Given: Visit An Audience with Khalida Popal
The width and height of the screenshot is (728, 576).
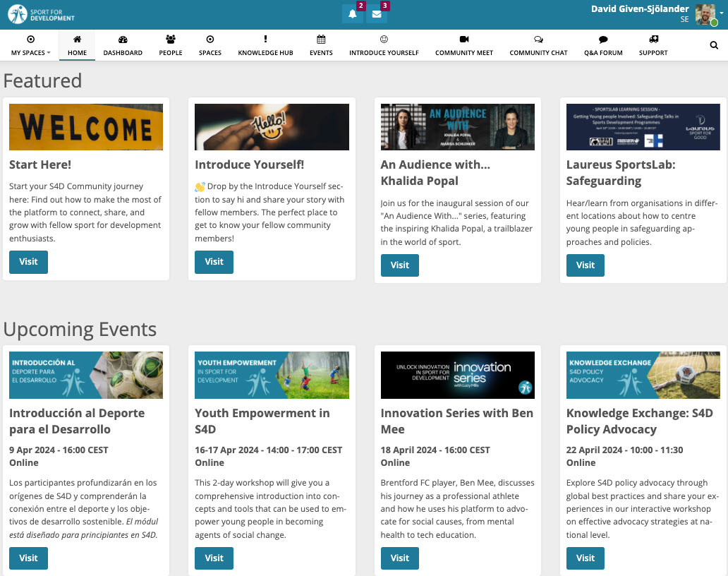Looking at the screenshot, I should click(x=400, y=265).
